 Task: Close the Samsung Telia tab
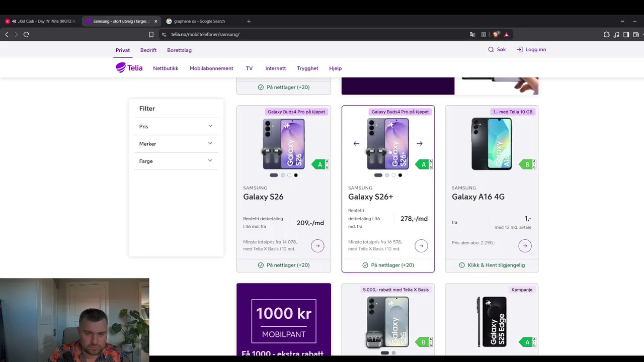point(155,21)
